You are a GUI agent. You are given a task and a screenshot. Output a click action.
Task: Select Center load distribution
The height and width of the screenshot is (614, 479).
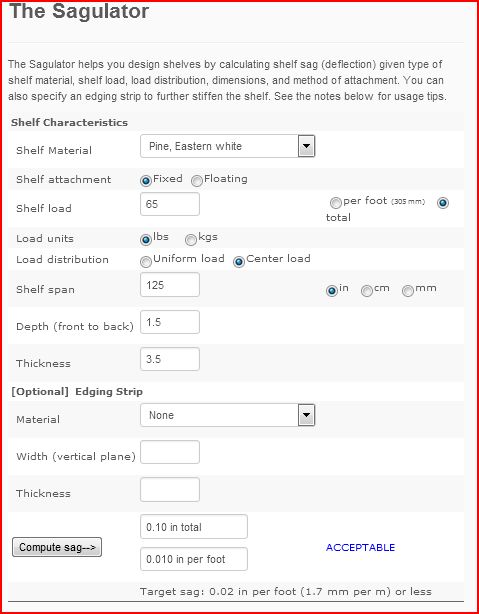[239, 261]
